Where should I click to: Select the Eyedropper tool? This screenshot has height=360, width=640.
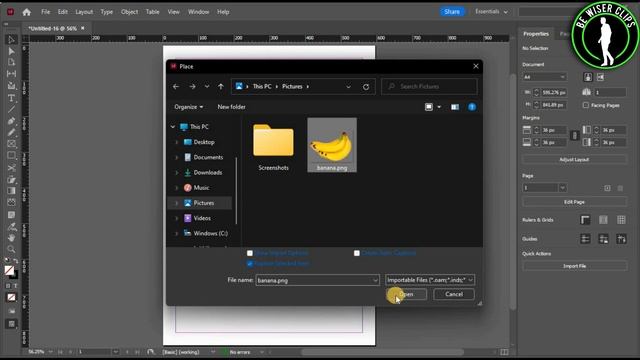(11, 227)
